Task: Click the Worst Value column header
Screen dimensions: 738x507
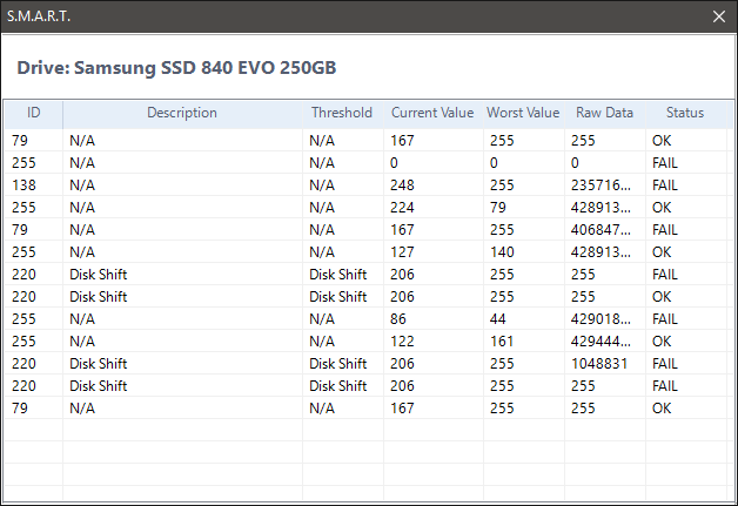Action: pyautogui.click(x=523, y=113)
